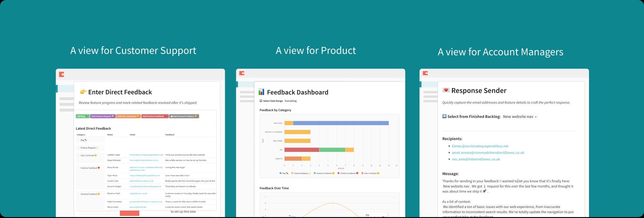Toggle Feature Request series in chart legend

pos(301,173)
